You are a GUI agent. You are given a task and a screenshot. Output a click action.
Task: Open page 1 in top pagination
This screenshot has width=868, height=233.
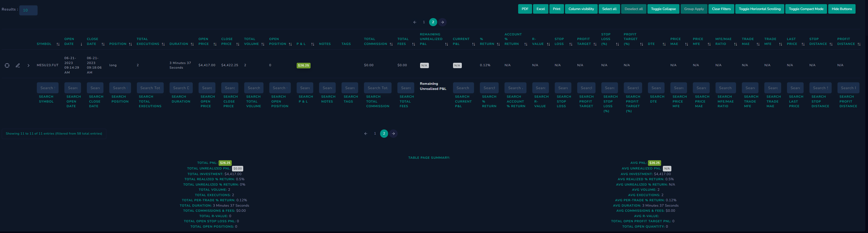pos(424,22)
